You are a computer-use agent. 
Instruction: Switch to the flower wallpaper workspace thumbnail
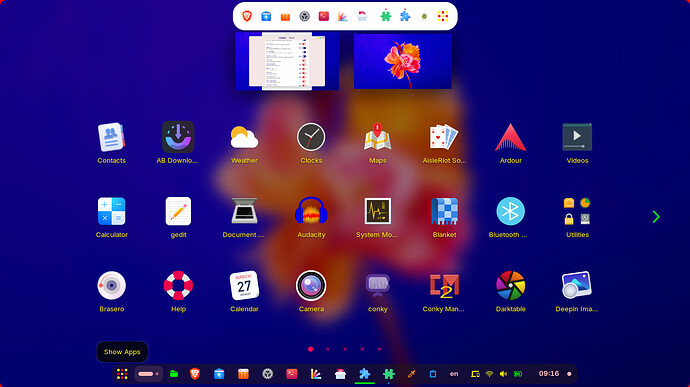click(x=403, y=62)
